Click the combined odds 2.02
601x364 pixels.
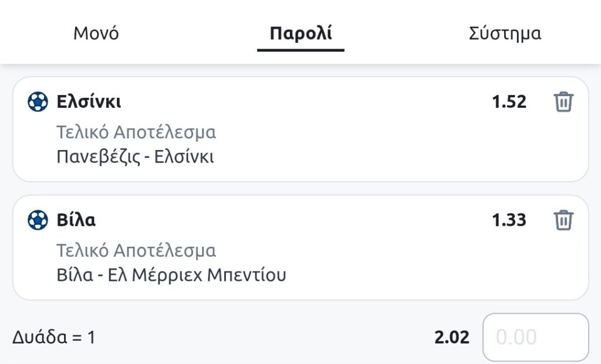click(x=452, y=338)
